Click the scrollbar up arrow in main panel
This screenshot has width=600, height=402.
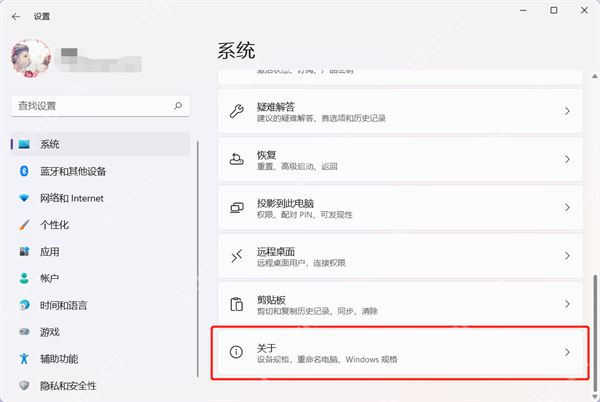coord(595,76)
